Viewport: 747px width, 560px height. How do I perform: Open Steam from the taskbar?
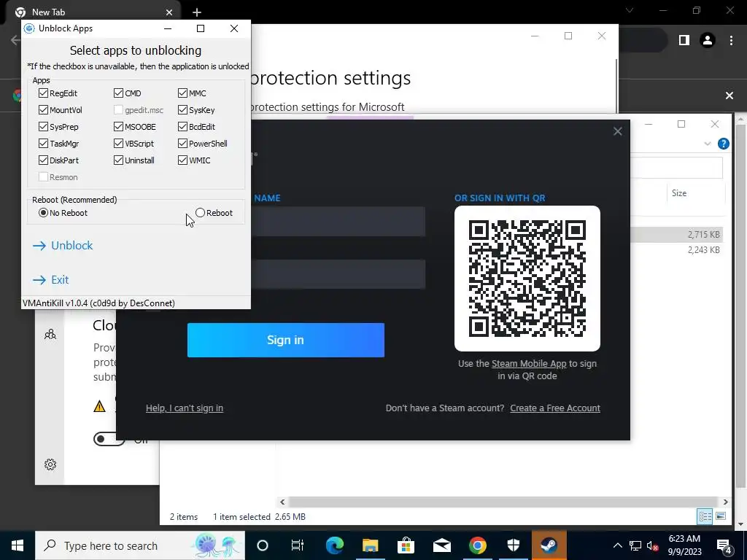point(549,545)
